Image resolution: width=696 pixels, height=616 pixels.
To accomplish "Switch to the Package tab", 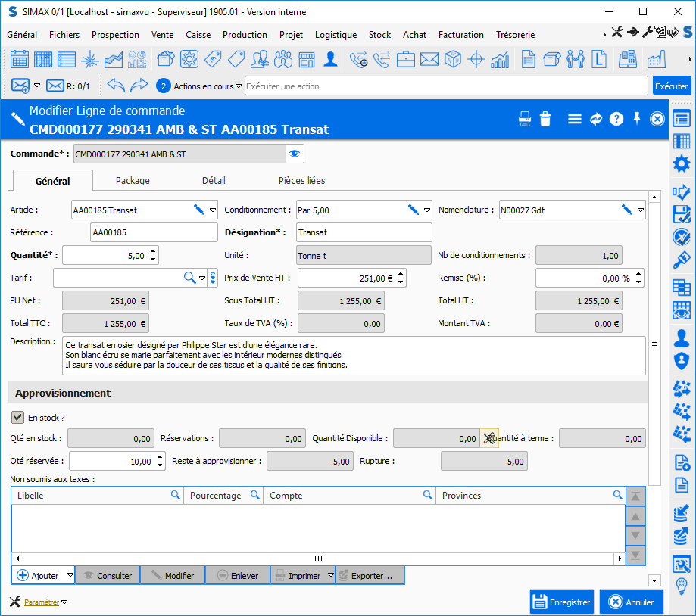I will 133,180.
